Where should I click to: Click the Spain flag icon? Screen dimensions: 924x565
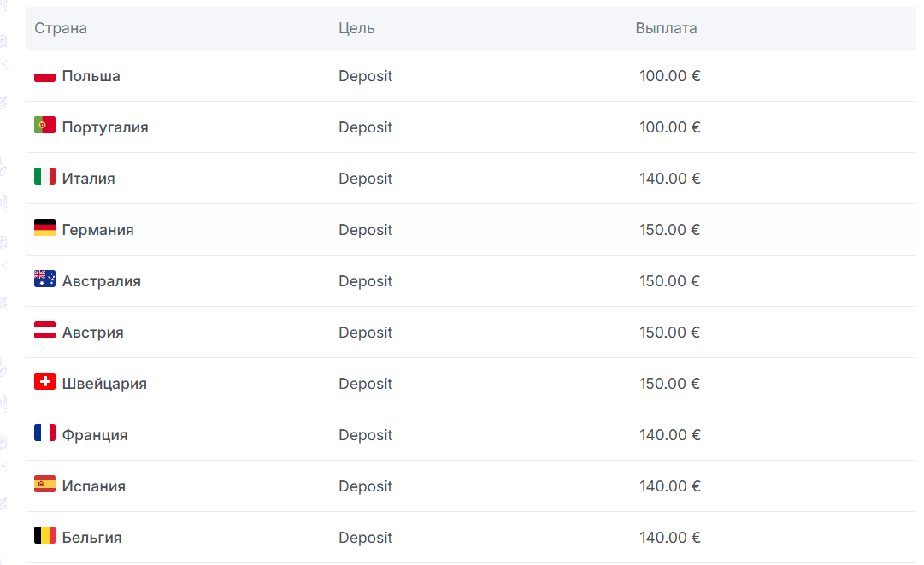[44, 485]
